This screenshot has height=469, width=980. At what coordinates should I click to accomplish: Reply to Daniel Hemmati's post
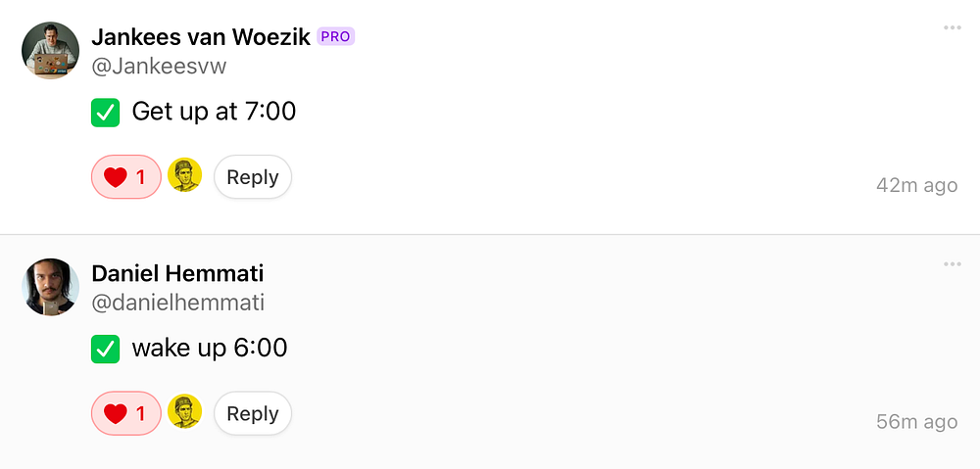tap(252, 413)
